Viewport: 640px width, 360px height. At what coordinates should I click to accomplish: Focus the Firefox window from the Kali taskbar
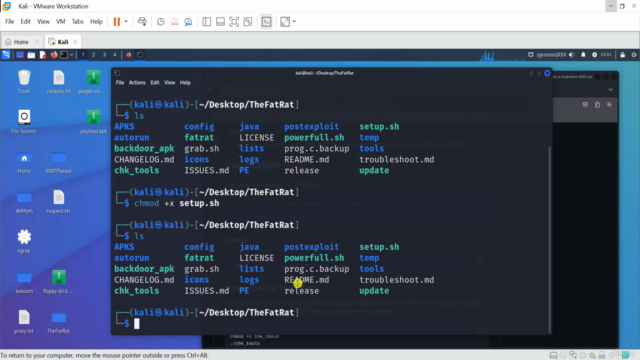tap(129, 55)
